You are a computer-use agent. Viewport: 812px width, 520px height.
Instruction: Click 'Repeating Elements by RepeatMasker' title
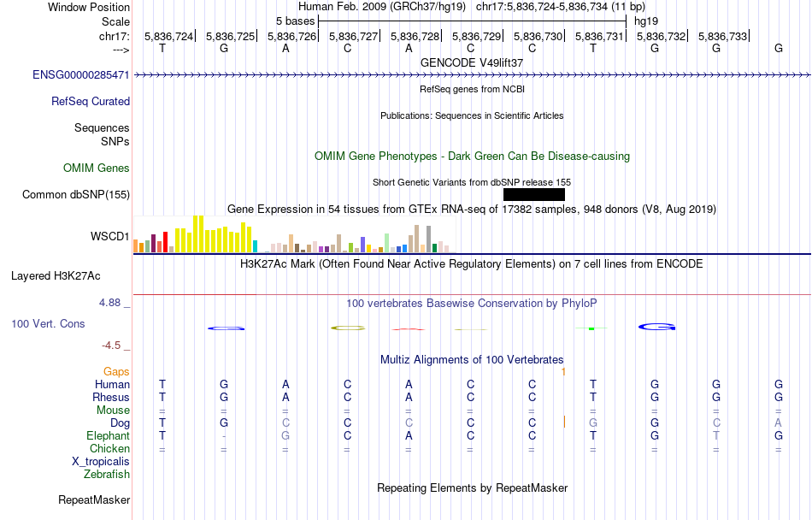(x=473, y=487)
